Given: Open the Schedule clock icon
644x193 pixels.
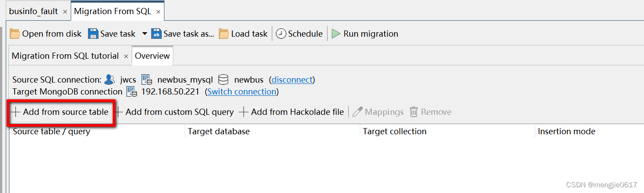Looking at the screenshot, I should point(281,34).
